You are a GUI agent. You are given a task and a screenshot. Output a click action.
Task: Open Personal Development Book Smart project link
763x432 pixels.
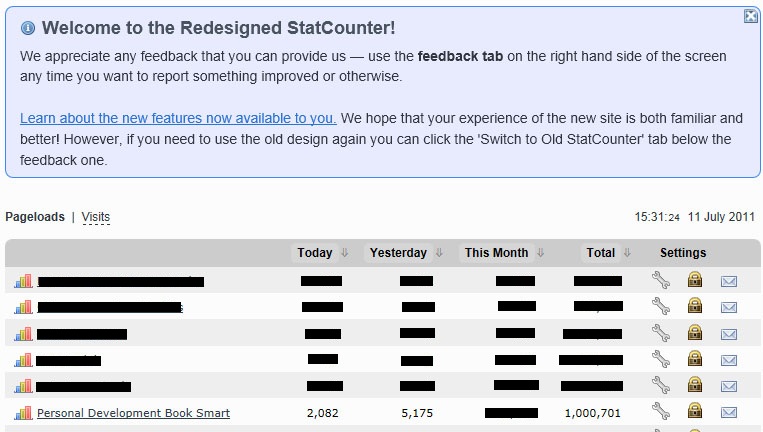(x=133, y=413)
